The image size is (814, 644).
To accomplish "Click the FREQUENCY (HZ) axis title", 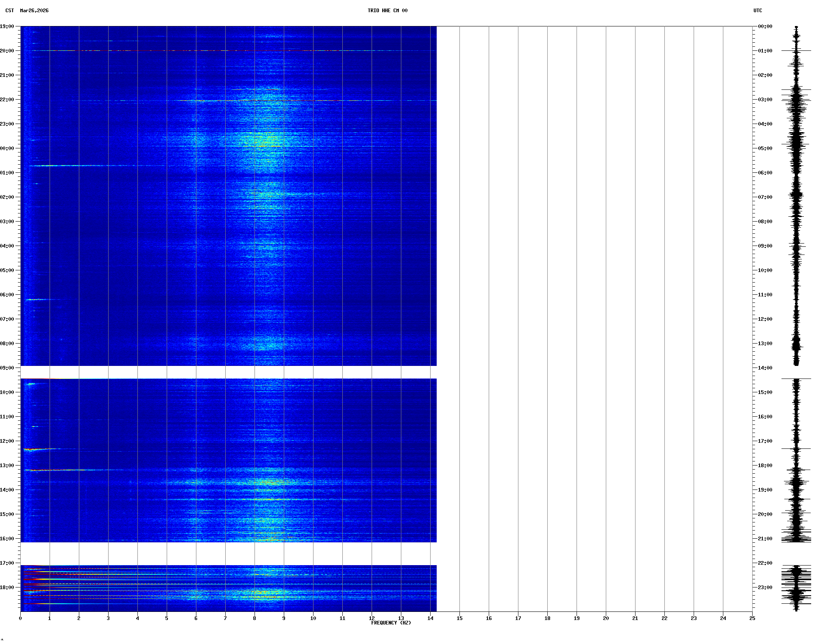I will tap(391, 623).
